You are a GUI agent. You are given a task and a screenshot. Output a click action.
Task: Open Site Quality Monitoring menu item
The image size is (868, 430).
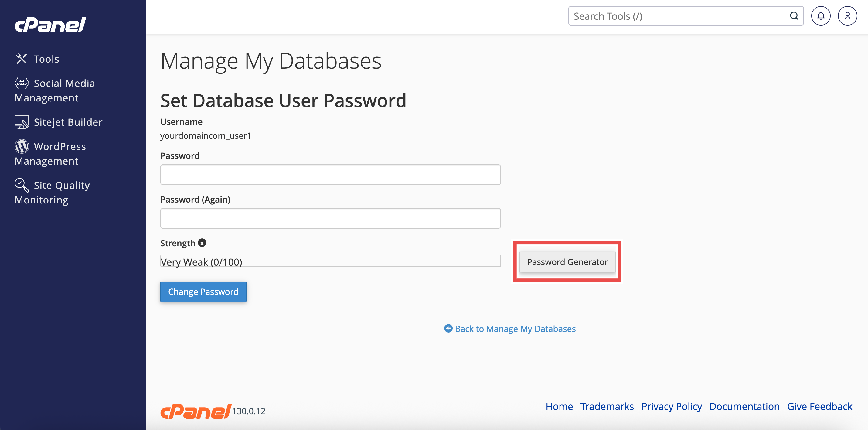[53, 192]
